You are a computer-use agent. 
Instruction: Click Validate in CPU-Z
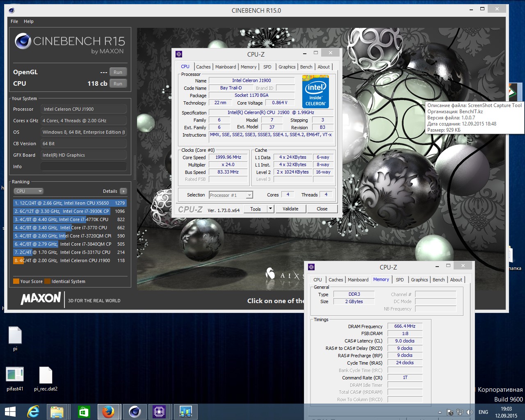coord(290,209)
